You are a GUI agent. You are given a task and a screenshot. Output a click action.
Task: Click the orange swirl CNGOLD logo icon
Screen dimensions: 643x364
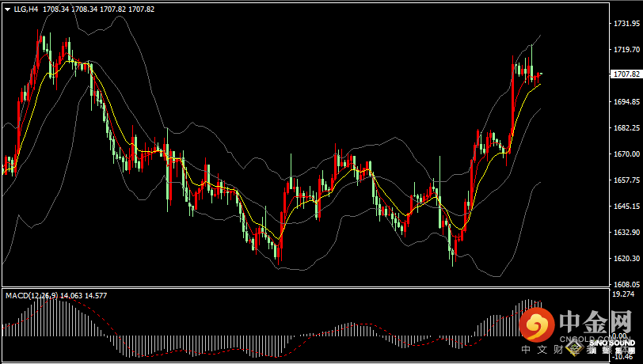tap(537, 324)
